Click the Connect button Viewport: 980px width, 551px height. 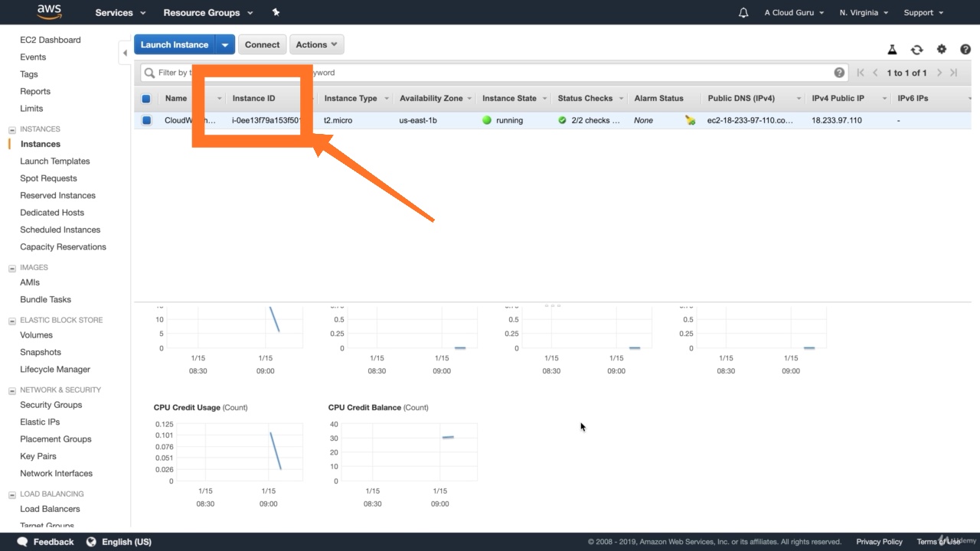point(262,44)
